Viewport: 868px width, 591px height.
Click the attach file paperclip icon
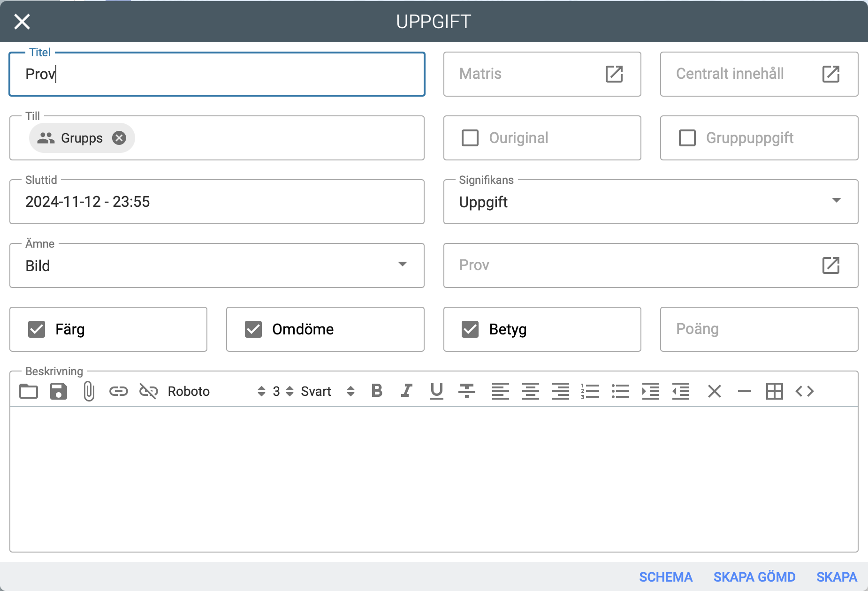click(89, 391)
